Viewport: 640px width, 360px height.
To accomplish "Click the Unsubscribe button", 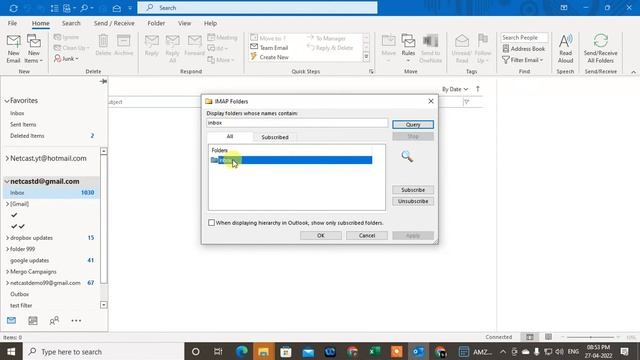I will (x=413, y=201).
